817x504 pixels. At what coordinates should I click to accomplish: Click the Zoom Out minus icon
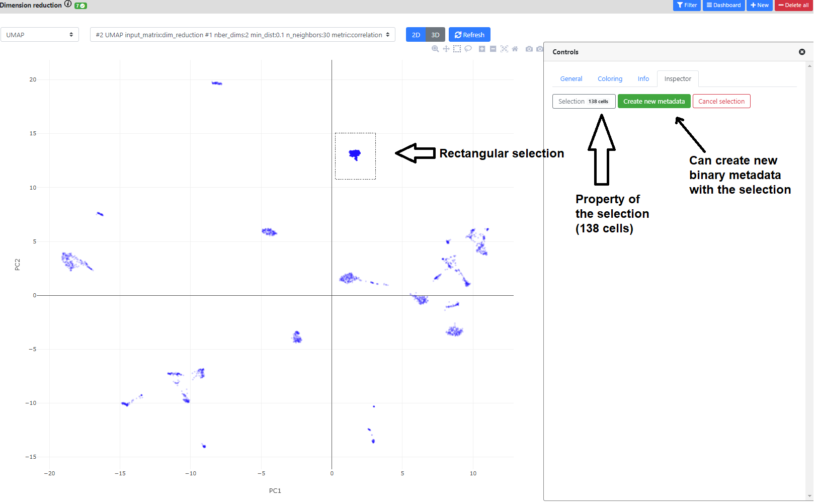[x=493, y=49]
